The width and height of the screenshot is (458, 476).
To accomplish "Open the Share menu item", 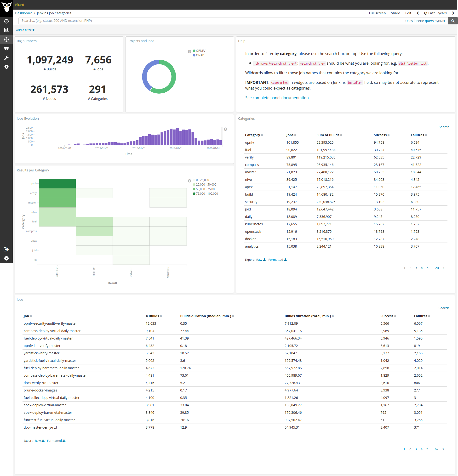I will pyautogui.click(x=395, y=13).
